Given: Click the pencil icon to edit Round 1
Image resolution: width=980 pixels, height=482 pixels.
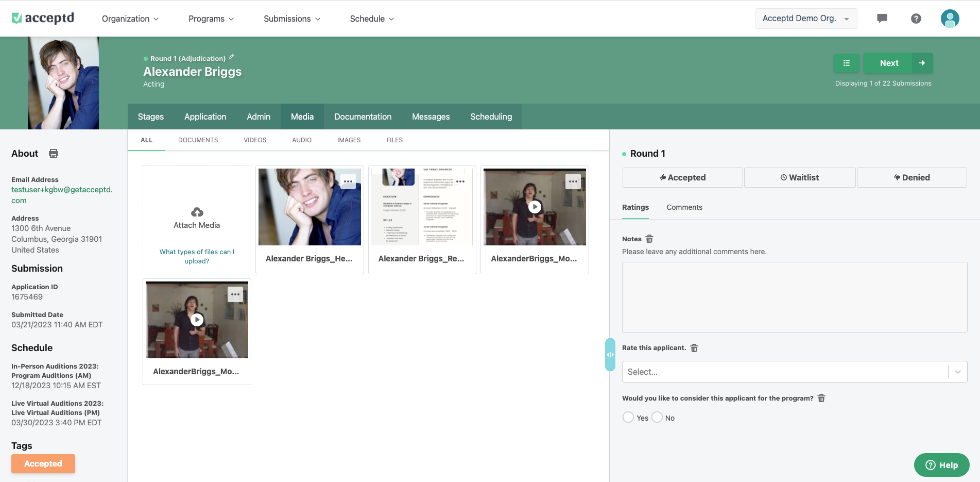Looking at the screenshot, I should (232, 57).
